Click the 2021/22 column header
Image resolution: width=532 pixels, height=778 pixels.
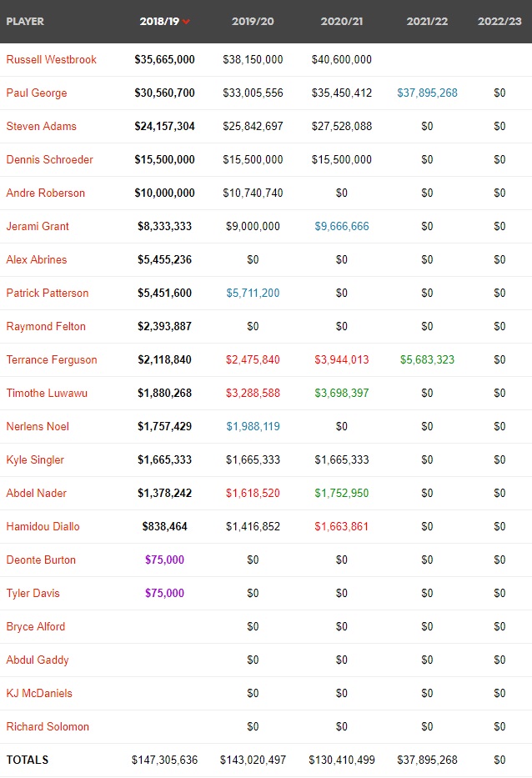tap(427, 22)
